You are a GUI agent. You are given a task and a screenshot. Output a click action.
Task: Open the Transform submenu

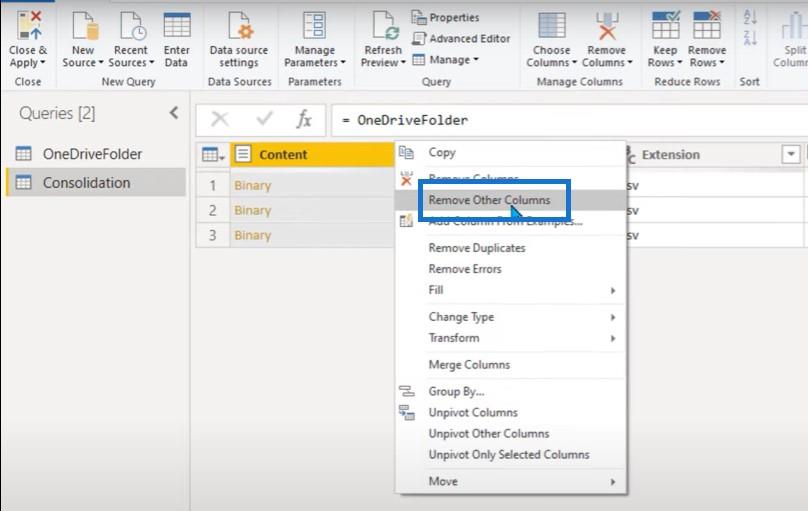pyautogui.click(x=511, y=338)
